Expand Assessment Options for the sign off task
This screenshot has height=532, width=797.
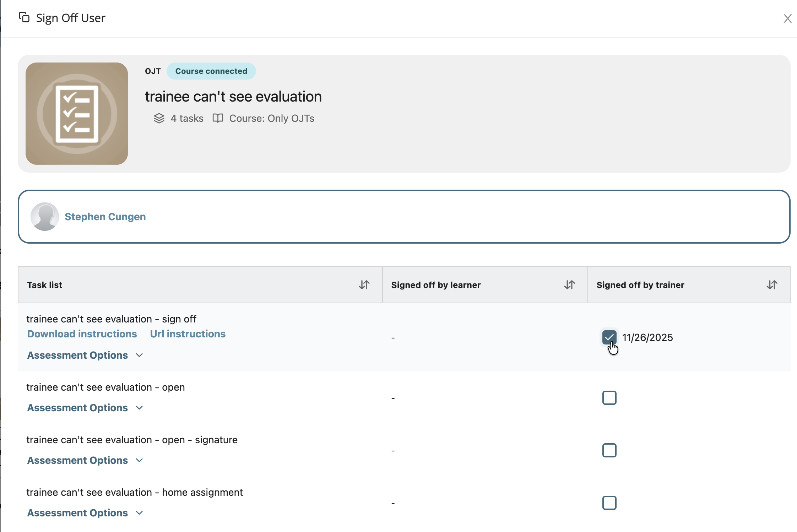[85, 355]
